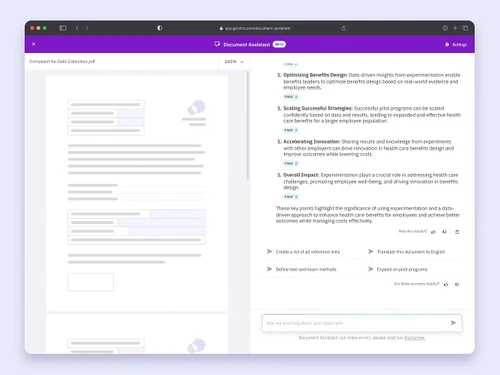
Task: Click the 'Accelerating Innovation:' heading
Action: point(311,142)
